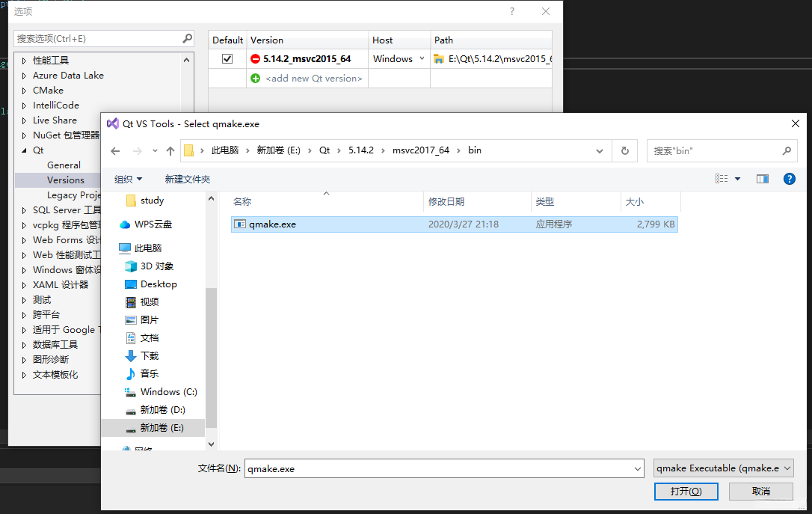Select qmake.exe file in list
812x514 pixels.
coord(454,224)
